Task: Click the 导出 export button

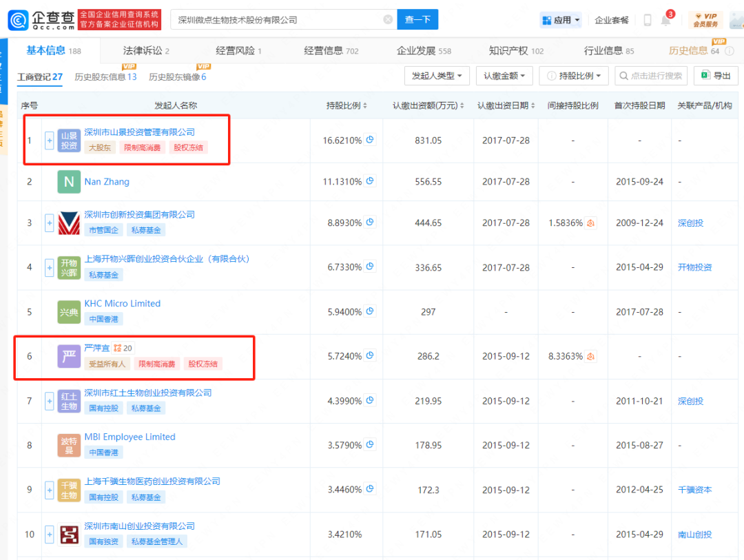Action: (x=716, y=76)
